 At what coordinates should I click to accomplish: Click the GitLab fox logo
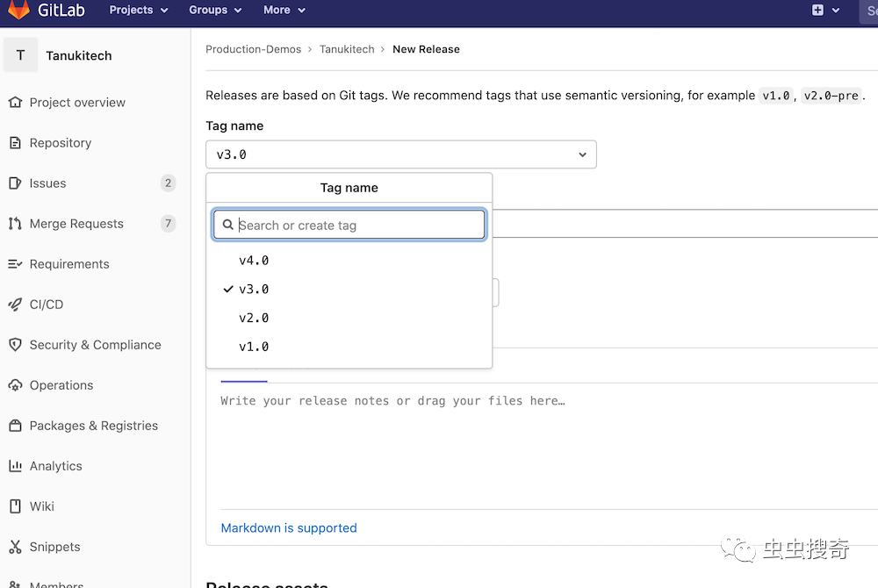point(18,10)
